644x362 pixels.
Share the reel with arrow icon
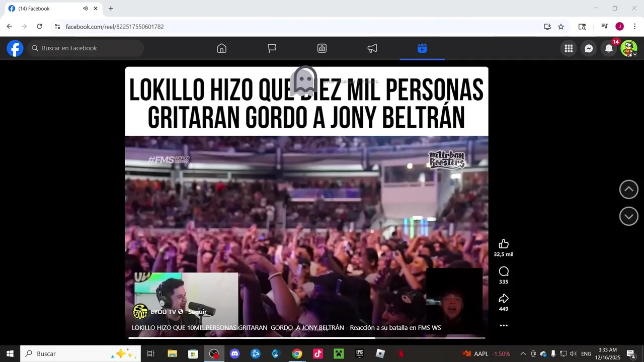point(504,299)
